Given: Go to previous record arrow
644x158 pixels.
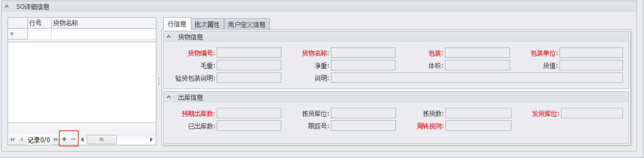Looking at the screenshot, I should [x=22, y=140].
